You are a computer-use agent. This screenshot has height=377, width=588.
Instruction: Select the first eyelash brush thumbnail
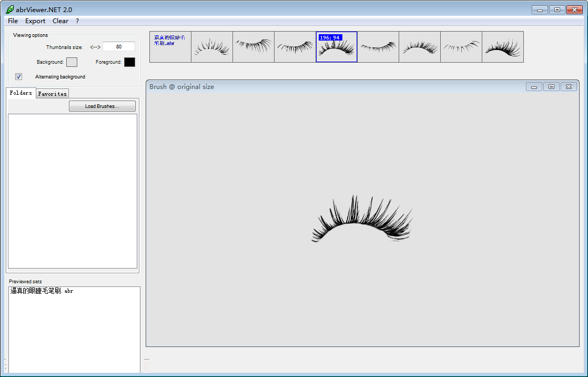tap(212, 47)
